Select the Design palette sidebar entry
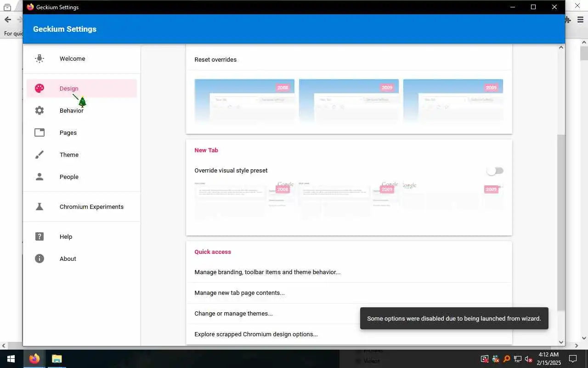Viewport: 588px width, 368px height. coord(81,88)
